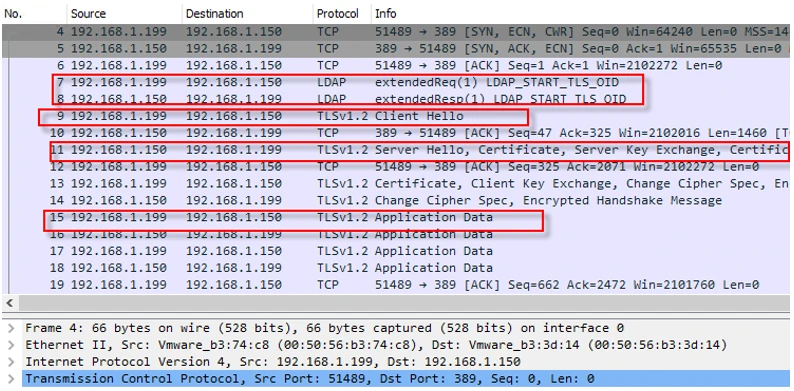Select packet 11 Server Hello, Certificate row
This screenshot has height=391, width=794.
coord(397,150)
